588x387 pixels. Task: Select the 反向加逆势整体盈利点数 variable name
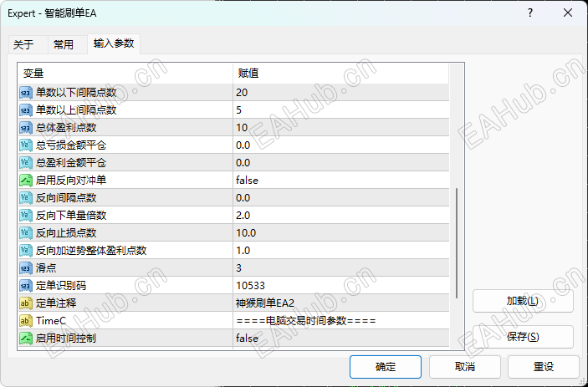pyautogui.click(x=91, y=251)
